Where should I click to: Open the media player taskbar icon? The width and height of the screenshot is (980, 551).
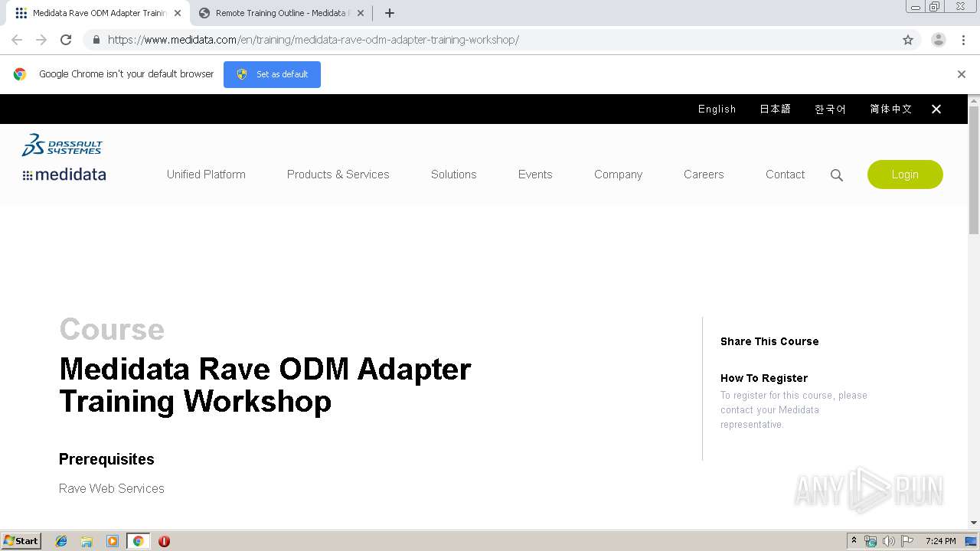pyautogui.click(x=113, y=541)
